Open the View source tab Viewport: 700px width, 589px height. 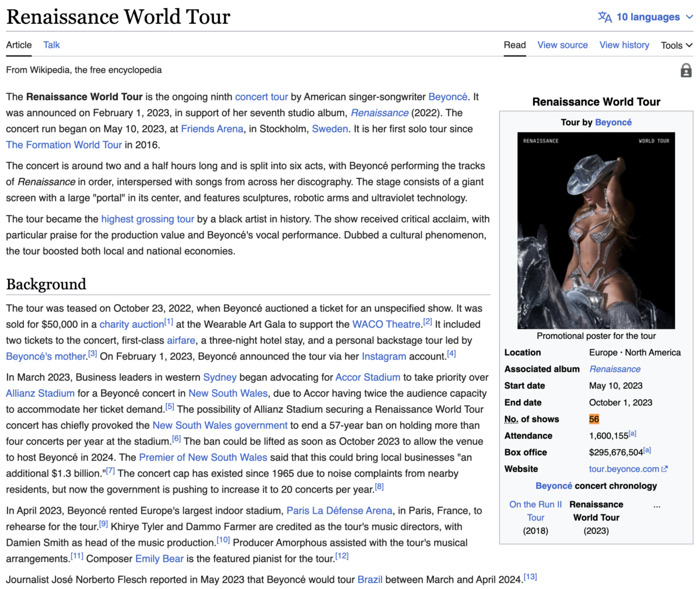point(562,45)
